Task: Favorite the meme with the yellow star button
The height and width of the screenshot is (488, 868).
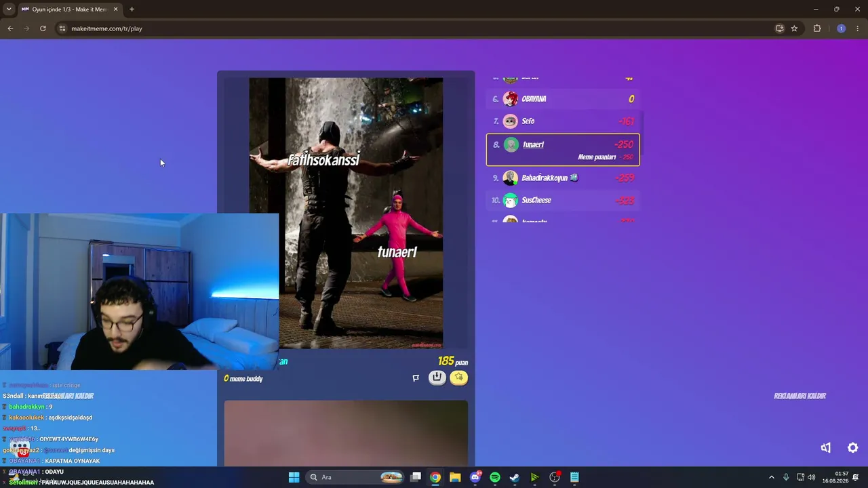Action: click(459, 378)
